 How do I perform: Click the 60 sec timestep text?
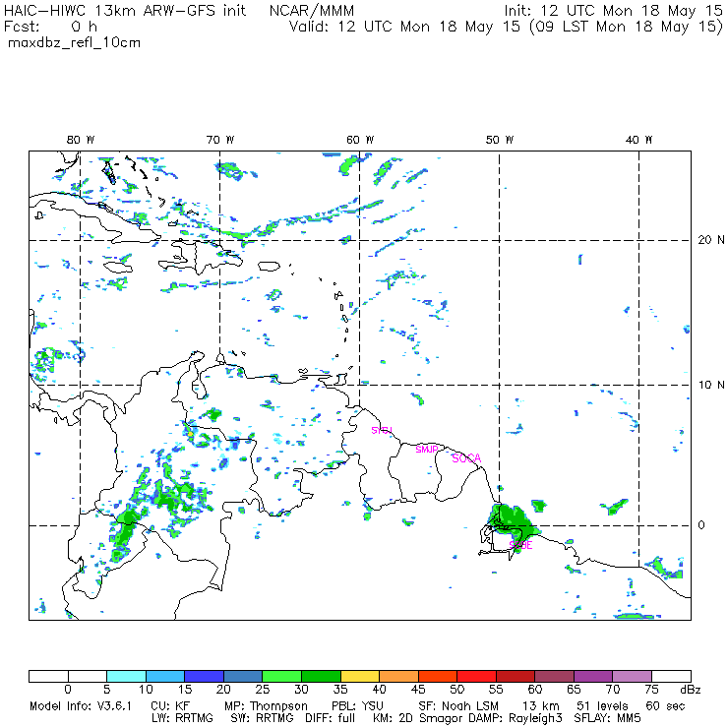(665, 706)
